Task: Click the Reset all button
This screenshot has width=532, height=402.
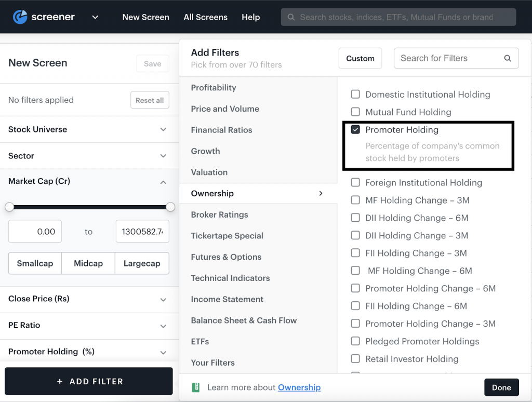Action: (150, 100)
